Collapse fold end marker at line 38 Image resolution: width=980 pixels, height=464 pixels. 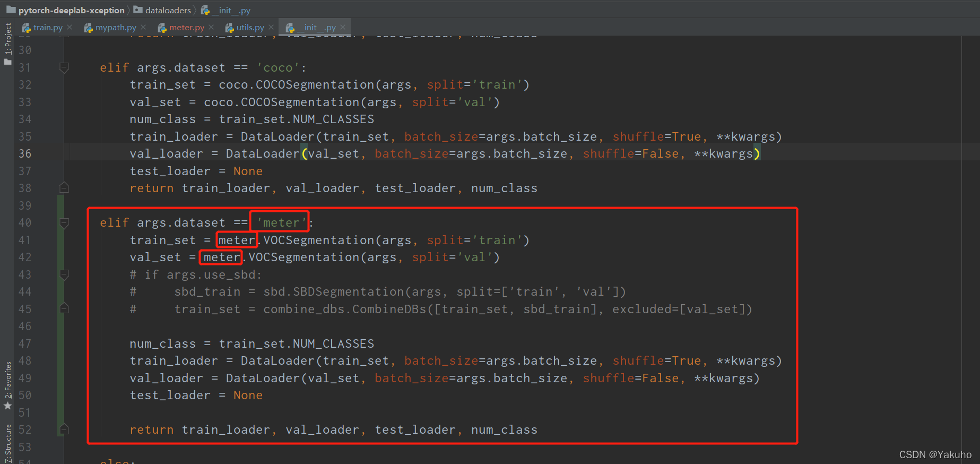click(64, 188)
